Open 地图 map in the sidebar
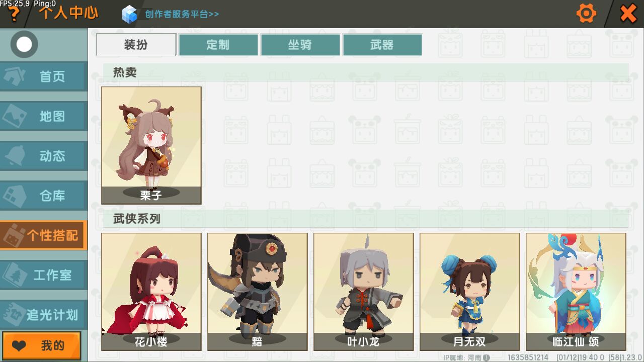This screenshot has width=644, height=362. 44,116
